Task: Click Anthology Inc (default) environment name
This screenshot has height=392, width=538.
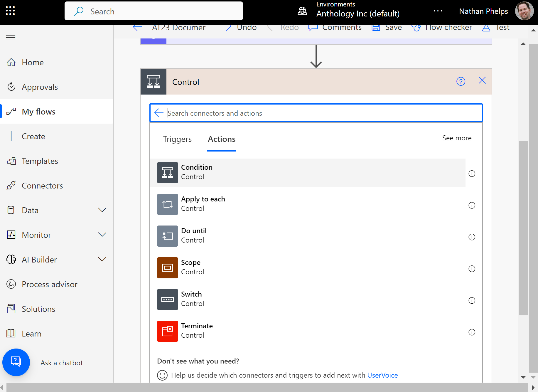Action: click(358, 14)
